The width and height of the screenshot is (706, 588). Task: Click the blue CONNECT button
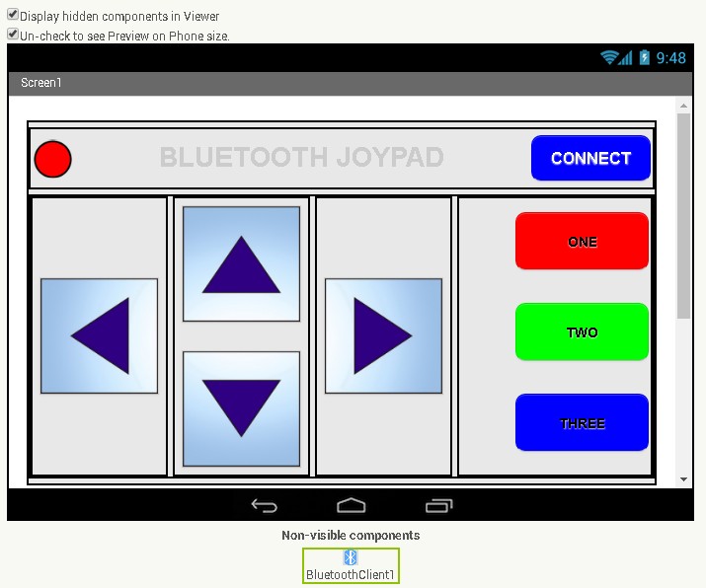[590, 158]
